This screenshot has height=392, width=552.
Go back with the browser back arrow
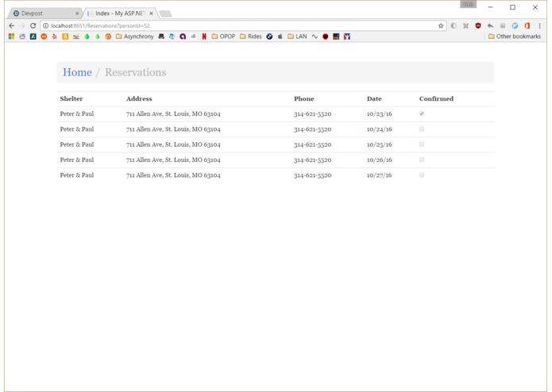coord(12,25)
